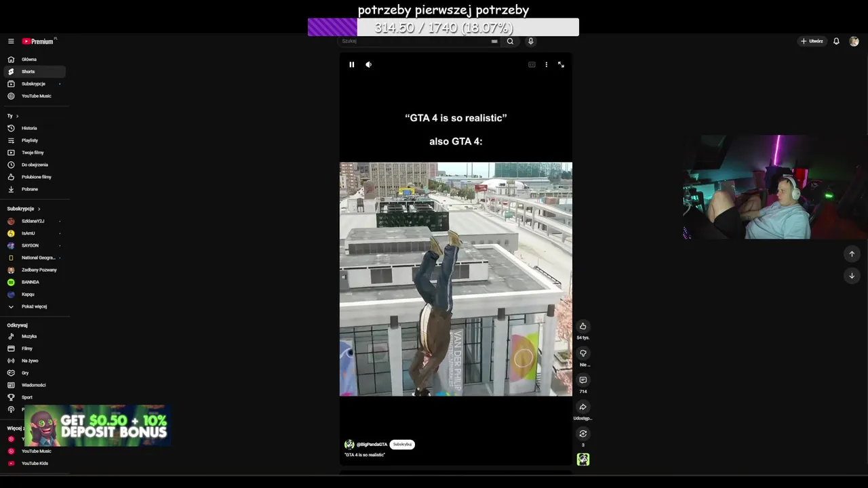Screen dimensions: 868x488
Task: Open the remix button
Action: (583, 434)
